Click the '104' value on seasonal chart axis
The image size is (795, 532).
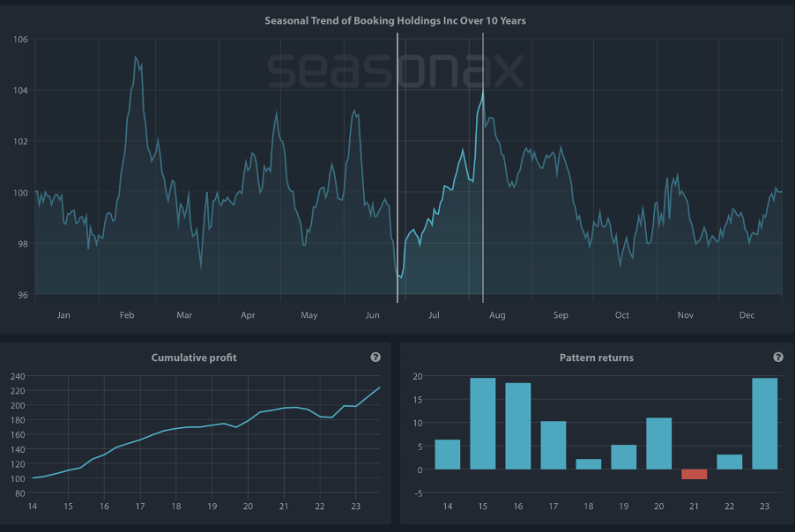coord(21,91)
